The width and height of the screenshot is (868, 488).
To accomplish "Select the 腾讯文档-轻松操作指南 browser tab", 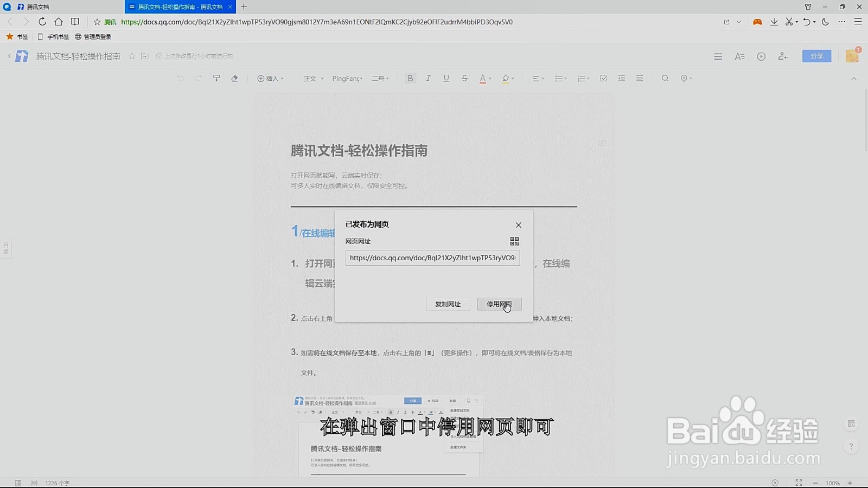I will pos(180,7).
